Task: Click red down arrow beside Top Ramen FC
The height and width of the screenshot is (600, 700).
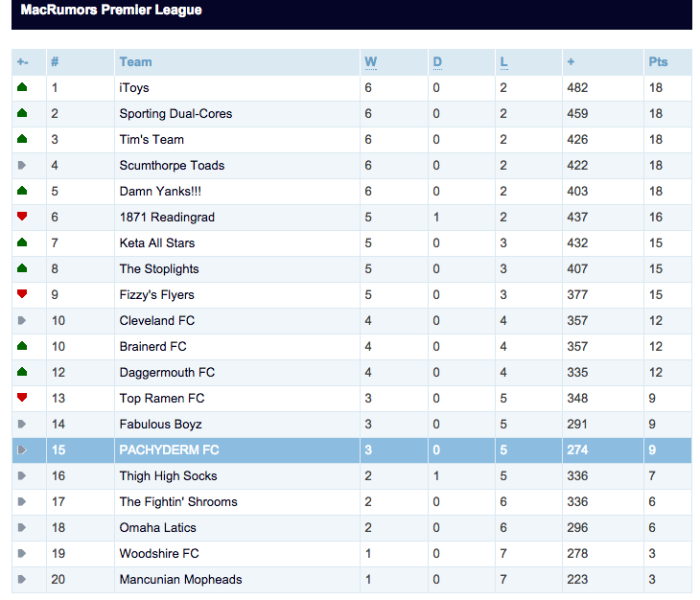Action: (22, 398)
